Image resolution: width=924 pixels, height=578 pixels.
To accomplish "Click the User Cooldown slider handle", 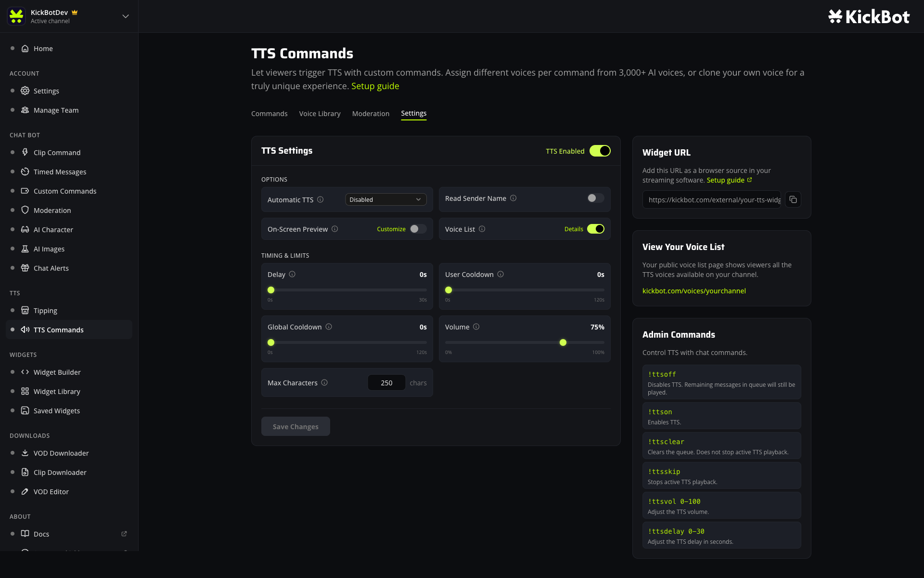I will tap(449, 290).
